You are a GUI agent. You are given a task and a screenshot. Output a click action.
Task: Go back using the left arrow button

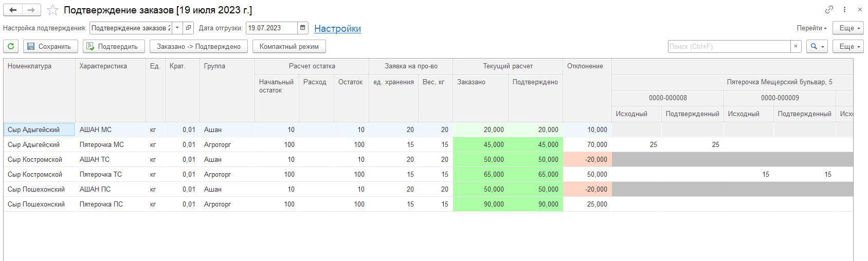pyautogui.click(x=13, y=10)
